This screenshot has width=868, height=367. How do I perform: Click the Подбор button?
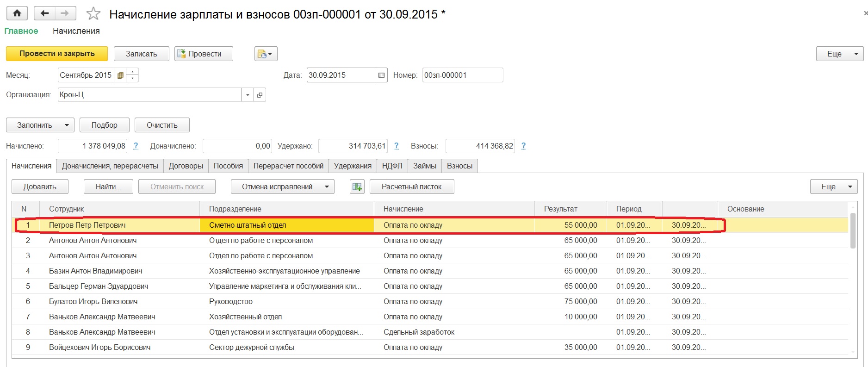click(105, 125)
